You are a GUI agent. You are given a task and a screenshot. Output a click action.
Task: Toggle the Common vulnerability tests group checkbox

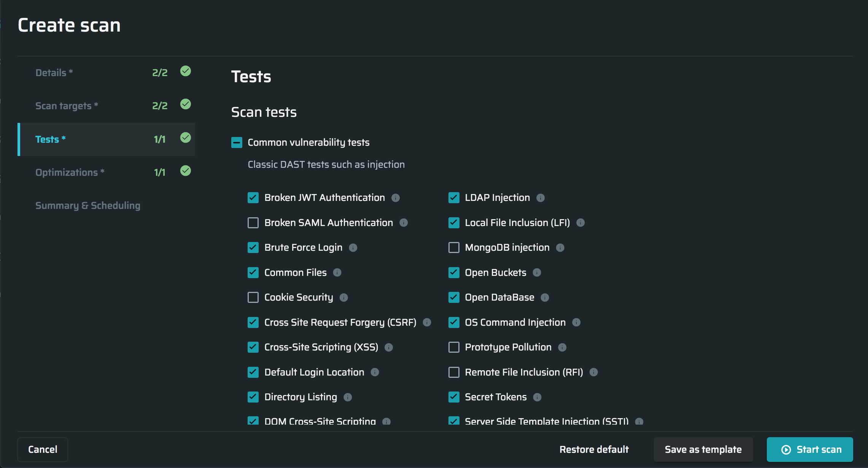(x=237, y=143)
